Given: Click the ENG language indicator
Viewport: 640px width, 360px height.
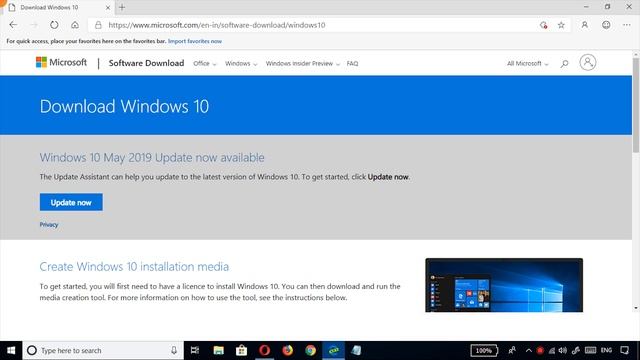Looking at the screenshot, I should coord(606,350).
